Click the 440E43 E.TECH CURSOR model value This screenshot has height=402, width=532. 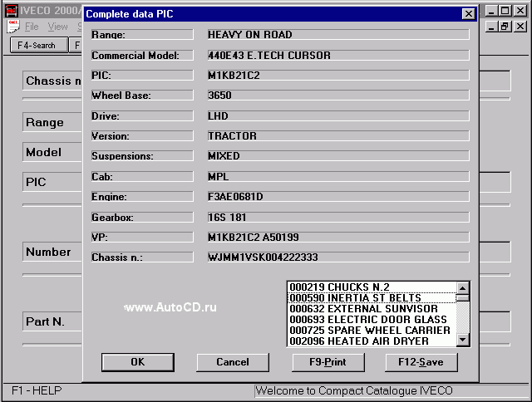click(x=338, y=56)
